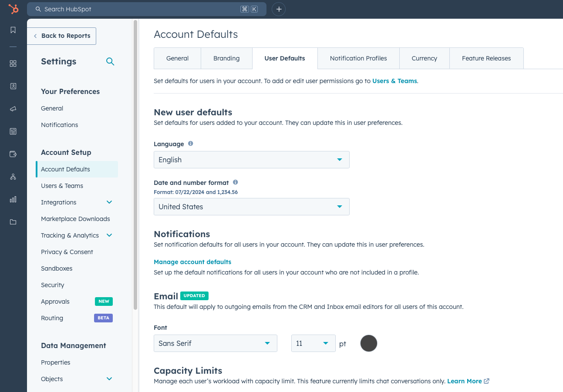Click the sidebar vertical scrollbar

(135, 165)
